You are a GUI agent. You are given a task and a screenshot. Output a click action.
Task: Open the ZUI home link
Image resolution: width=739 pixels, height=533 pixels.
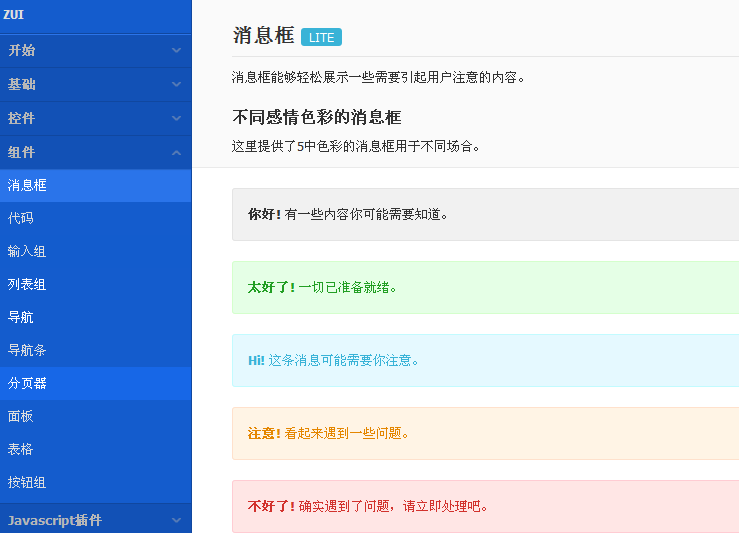pos(14,14)
